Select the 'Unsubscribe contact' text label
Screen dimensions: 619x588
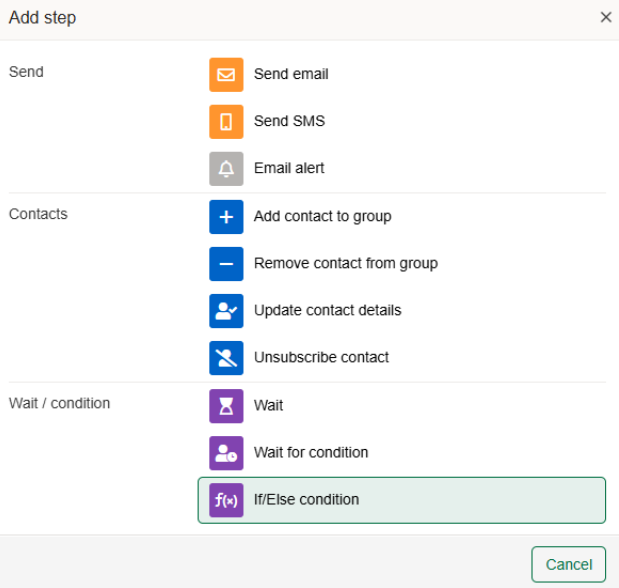coord(321,358)
